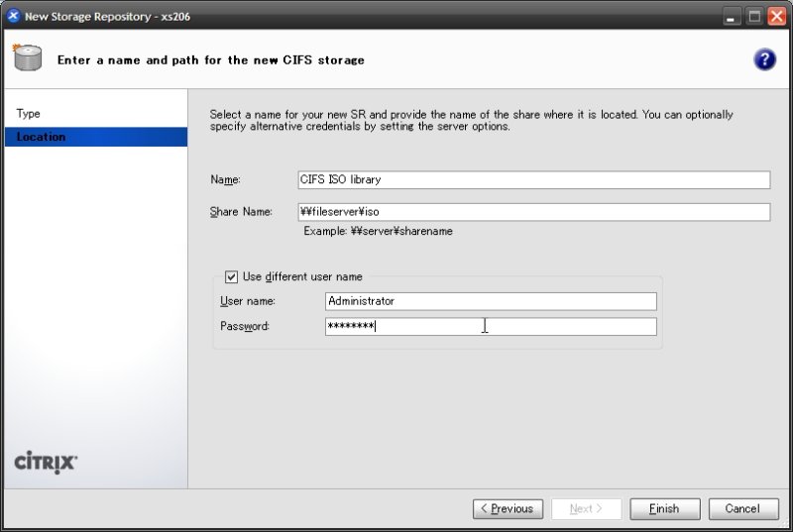Click the User name label
This screenshot has width=793, height=532.
(x=248, y=301)
